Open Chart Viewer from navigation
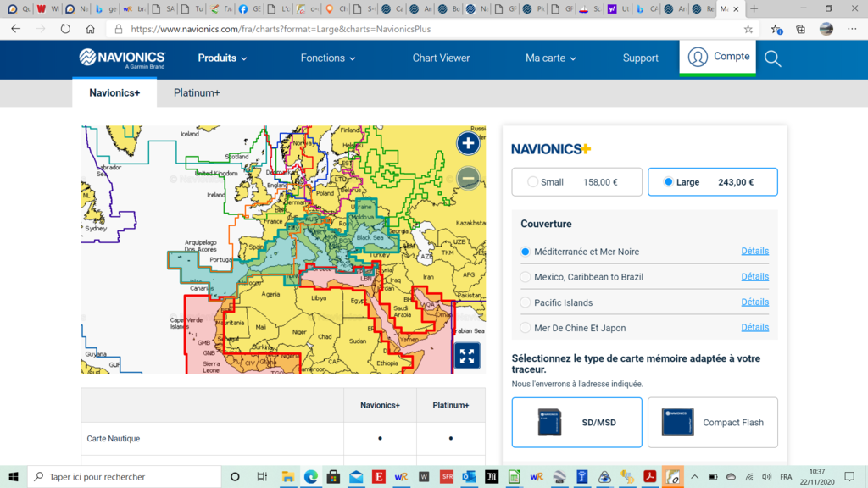Image resolution: width=868 pixels, height=488 pixels. [x=441, y=58]
